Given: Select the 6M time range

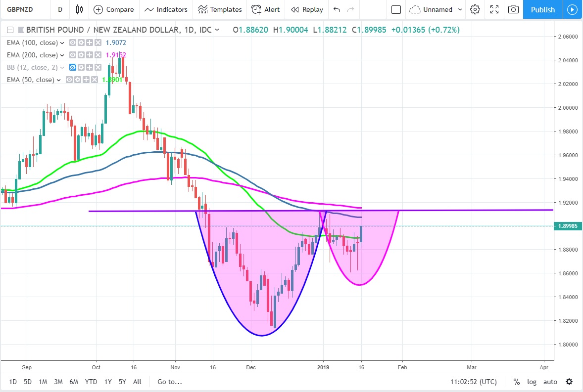Looking at the screenshot, I should point(74,382).
